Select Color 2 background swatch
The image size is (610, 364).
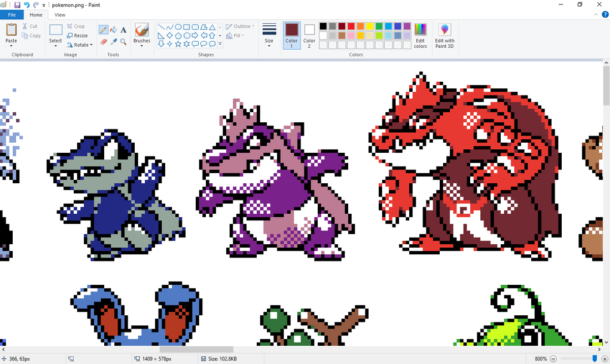pos(309,36)
